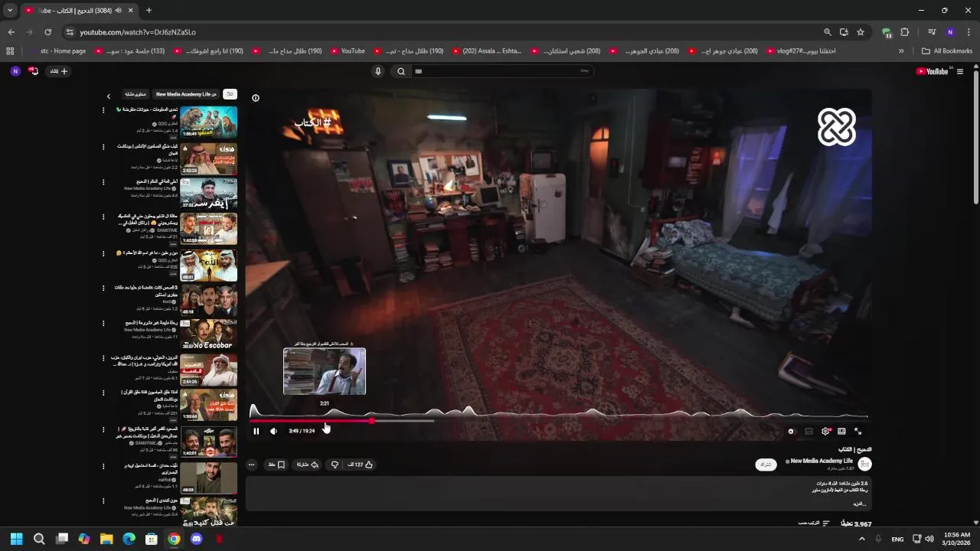980x551 pixels.
Task: Search with voice microphone icon
Action: pos(377,71)
